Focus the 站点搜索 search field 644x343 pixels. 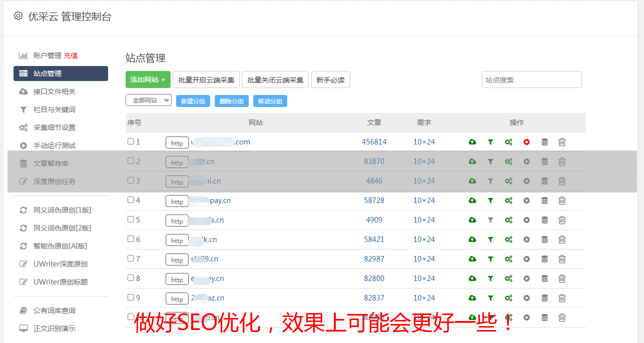tap(532, 79)
